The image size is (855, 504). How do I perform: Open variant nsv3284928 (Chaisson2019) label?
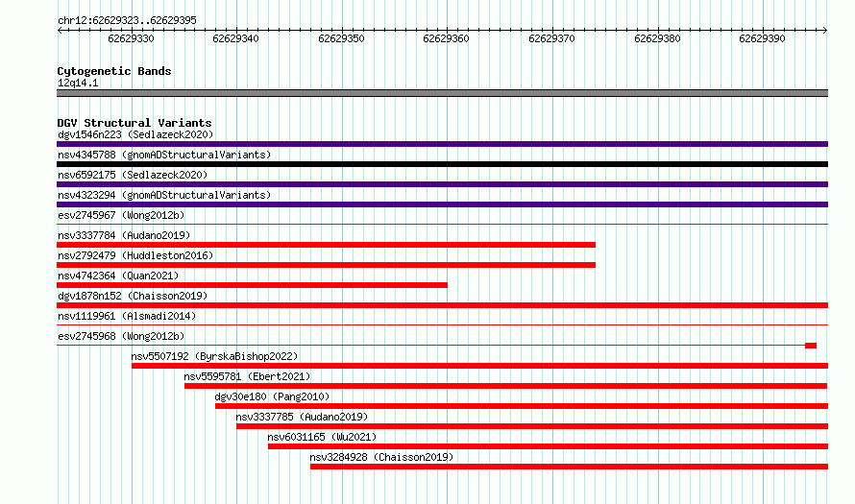(381, 457)
